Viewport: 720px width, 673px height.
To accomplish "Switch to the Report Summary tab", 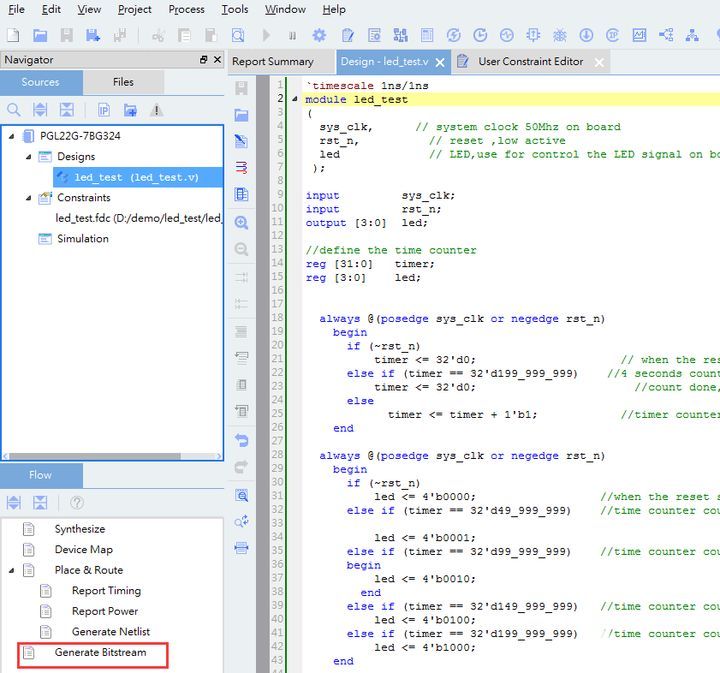I will 273,62.
